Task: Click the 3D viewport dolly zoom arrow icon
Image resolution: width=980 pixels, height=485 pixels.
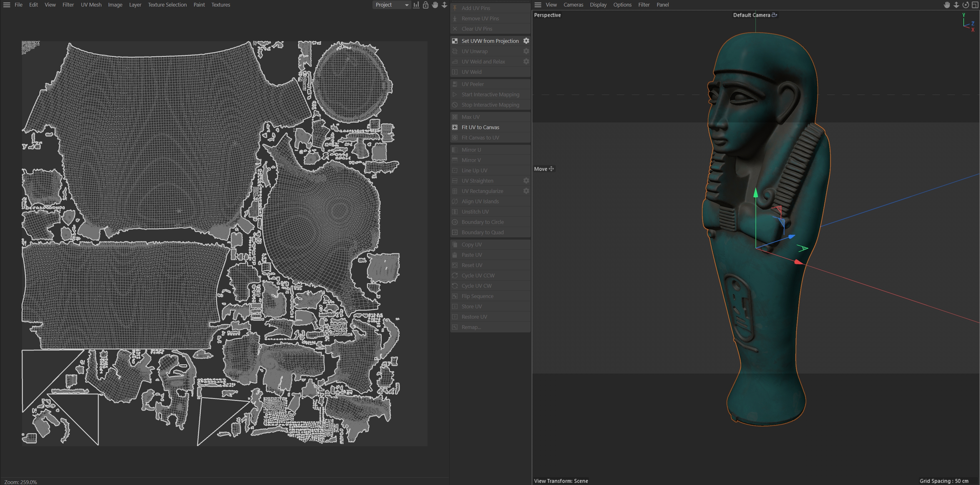Action: click(x=956, y=5)
